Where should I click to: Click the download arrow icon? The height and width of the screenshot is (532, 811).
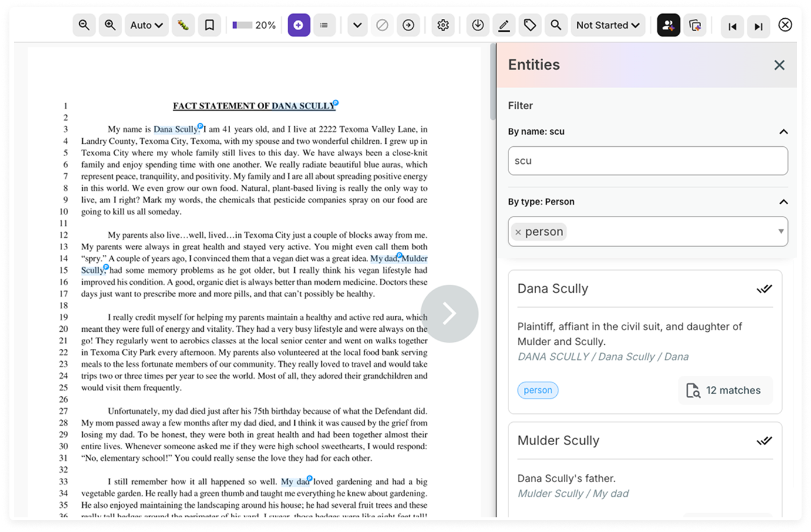[478, 25]
